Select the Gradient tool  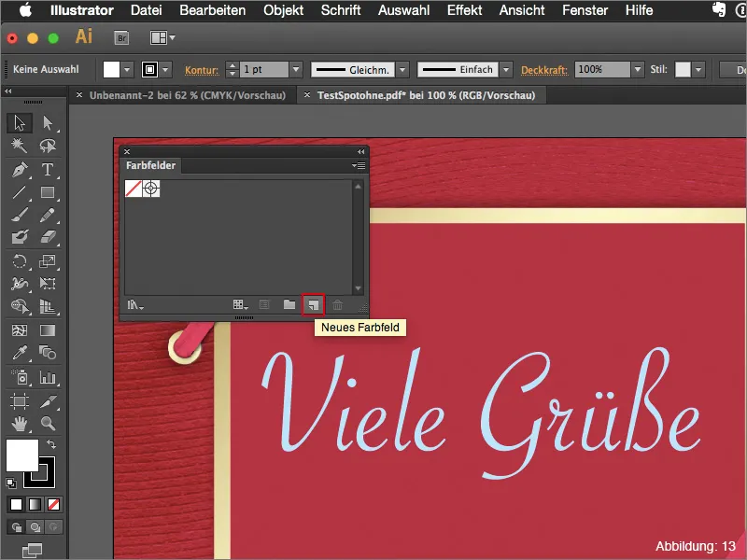click(48, 330)
